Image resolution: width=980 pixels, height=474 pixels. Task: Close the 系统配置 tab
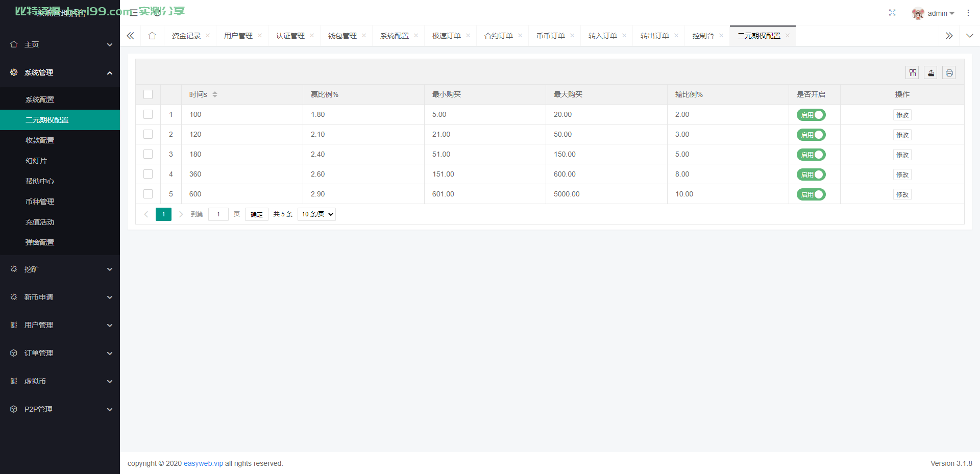[416, 36]
